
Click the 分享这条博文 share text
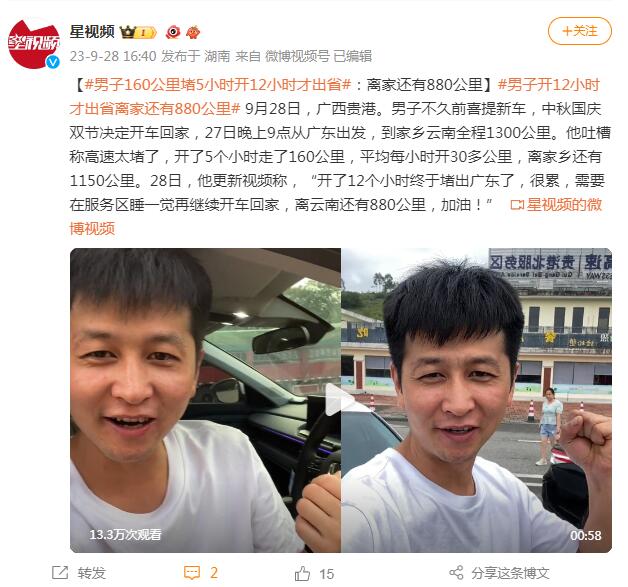510,573
